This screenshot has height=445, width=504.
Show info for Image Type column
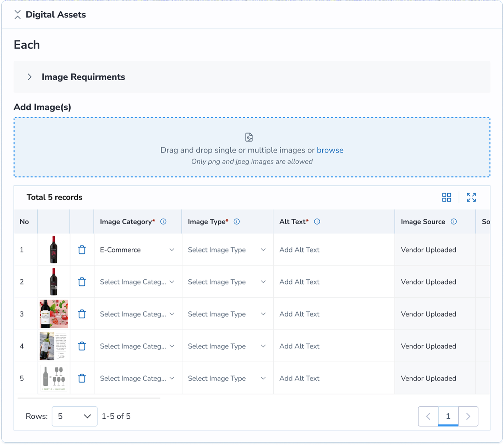237,221
